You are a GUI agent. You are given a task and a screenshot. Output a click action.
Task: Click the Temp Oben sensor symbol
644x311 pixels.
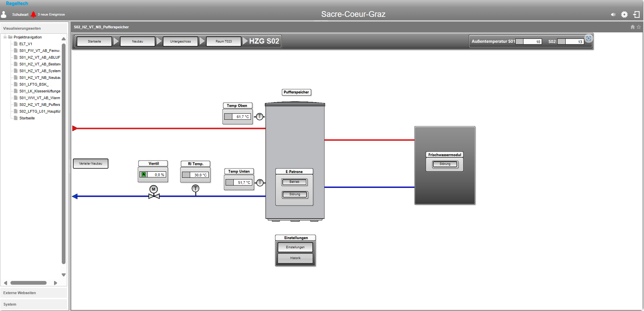[x=259, y=117]
